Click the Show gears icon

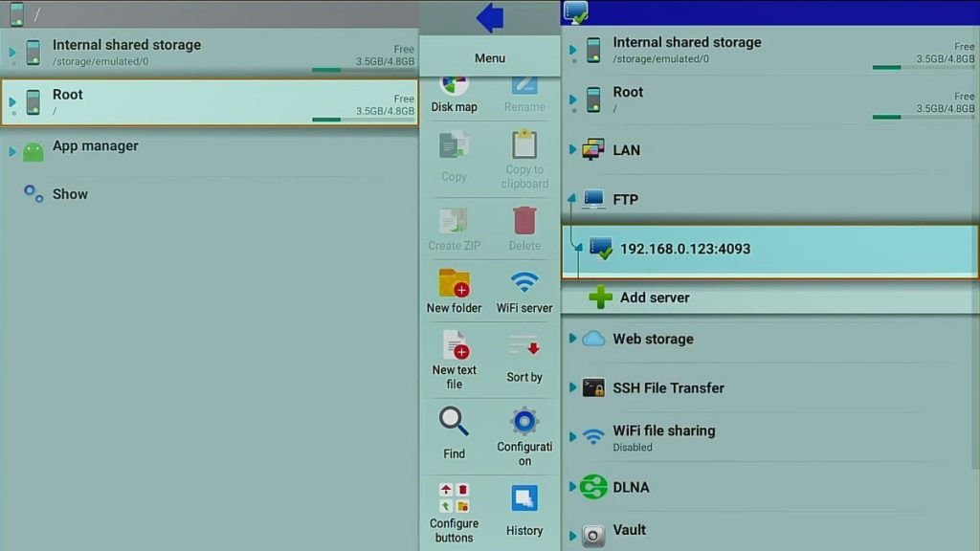[x=33, y=193]
